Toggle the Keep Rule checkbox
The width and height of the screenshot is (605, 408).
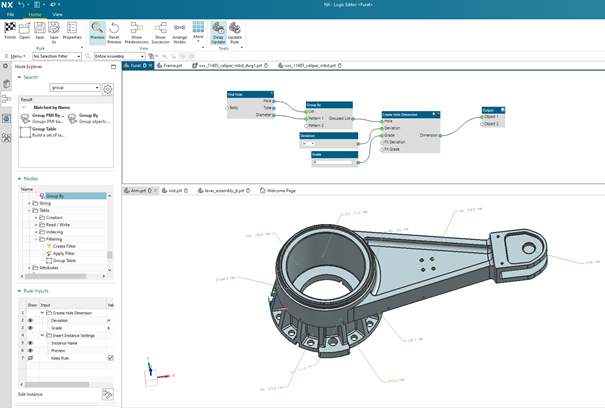pyautogui.click(x=110, y=357)
